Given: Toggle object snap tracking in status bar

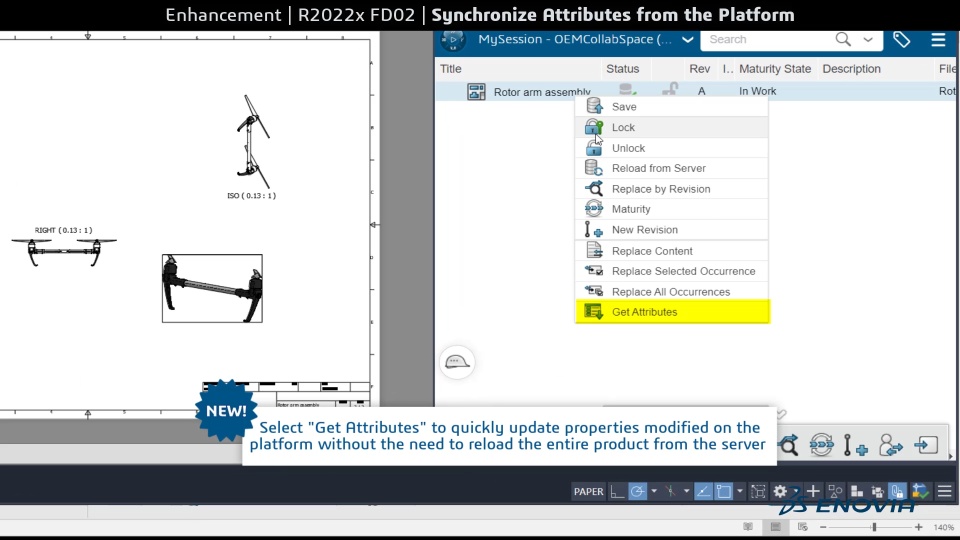Looking at the screenshot, I should pos(670,492).
